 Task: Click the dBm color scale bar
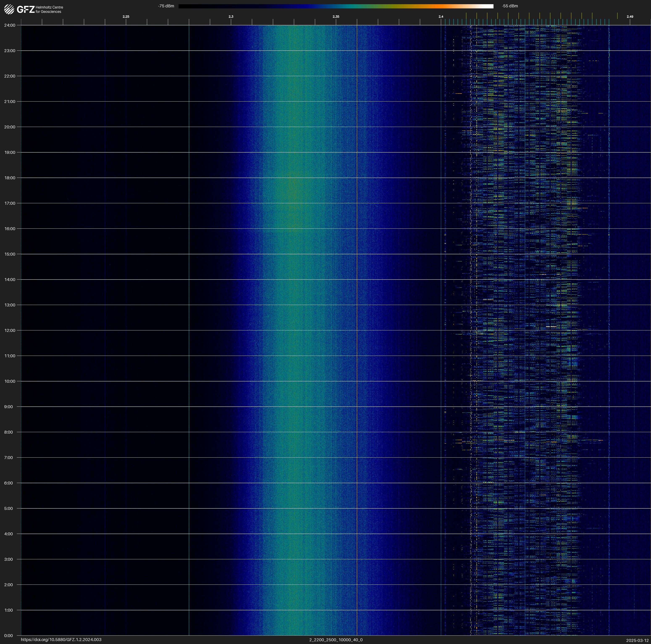pyautogui.click(x=336, y=6)
